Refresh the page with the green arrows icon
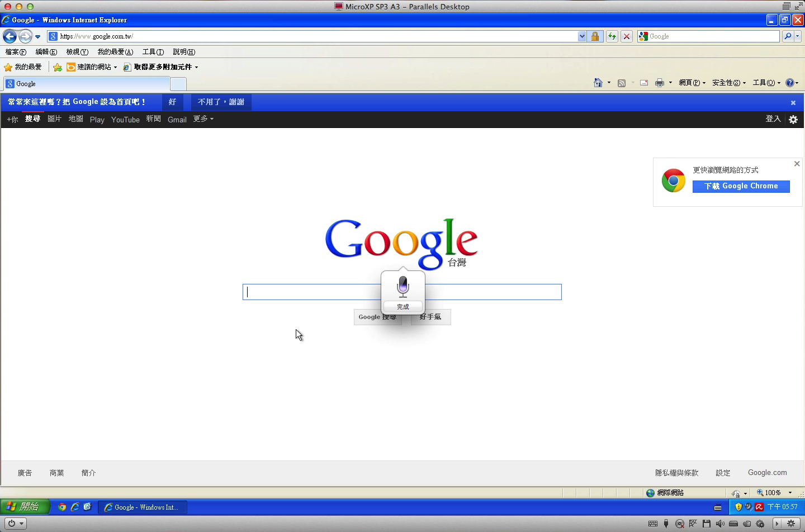Screen dimensions: 805x532 (612, 36)
